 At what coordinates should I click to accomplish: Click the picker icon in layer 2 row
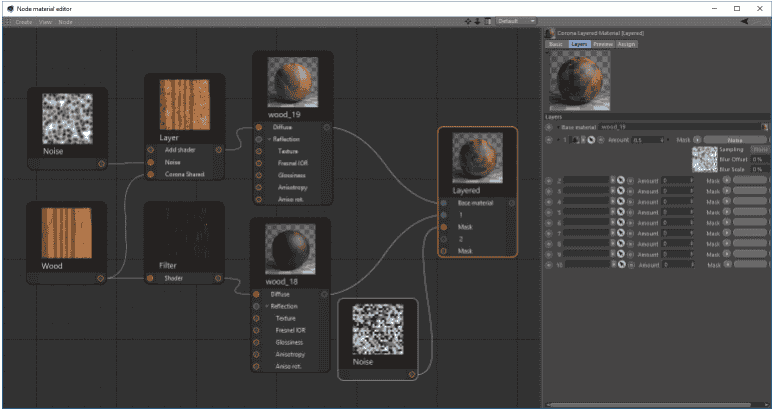620,180
